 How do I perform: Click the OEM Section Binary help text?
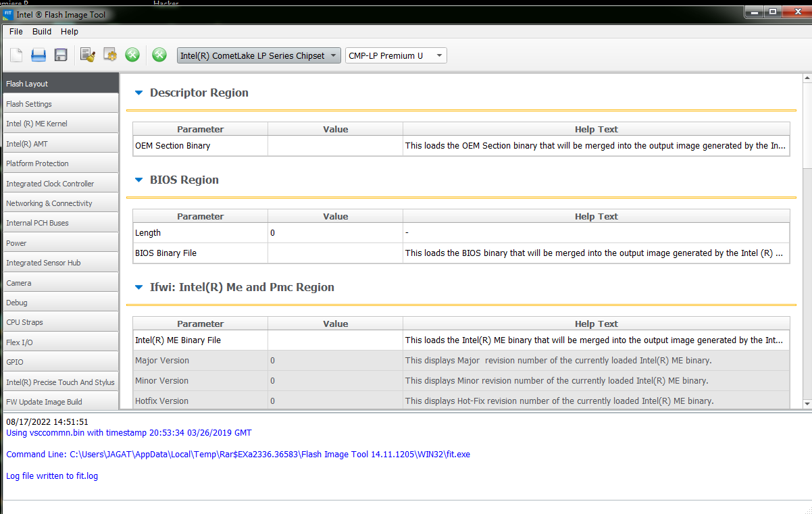point(596,146)
